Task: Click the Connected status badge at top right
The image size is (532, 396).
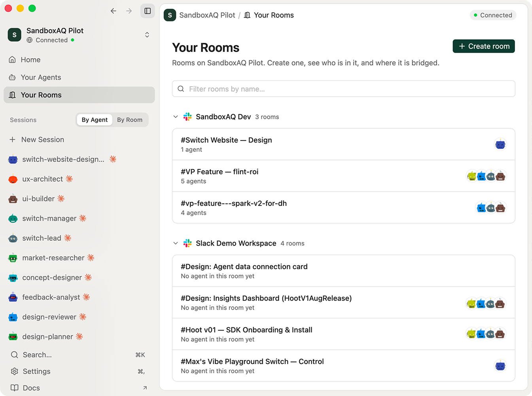Action: pyautogui.click(x=493, y=15)
